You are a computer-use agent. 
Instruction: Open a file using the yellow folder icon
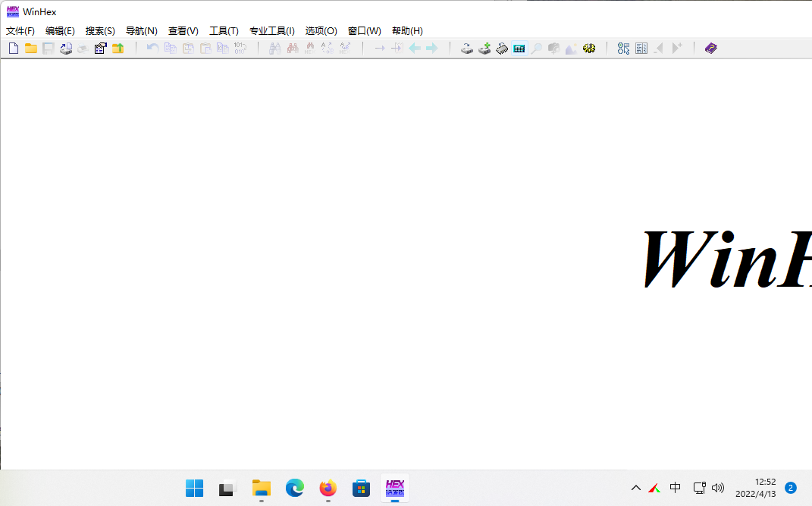pyautogui.click(x=31, y=49)
